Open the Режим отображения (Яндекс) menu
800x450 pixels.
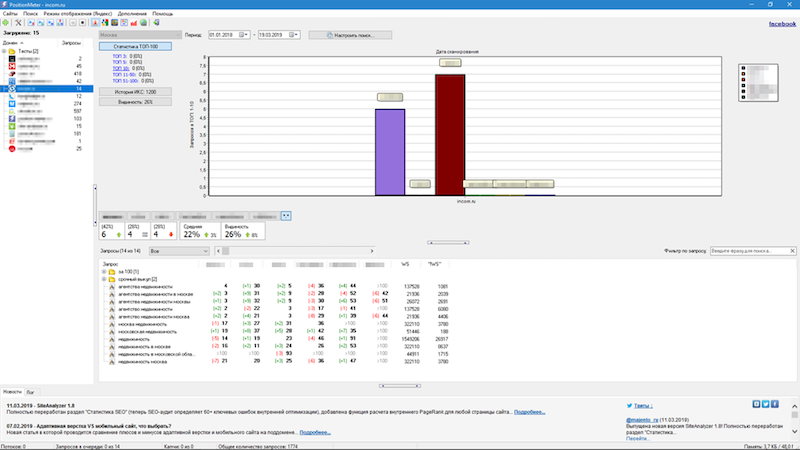click(78, 14)
